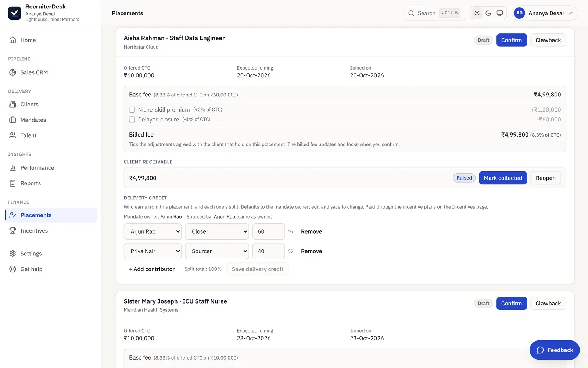Edit Priya Nair's 40 percent split field
588x368 pixels.
pos(269,251)
